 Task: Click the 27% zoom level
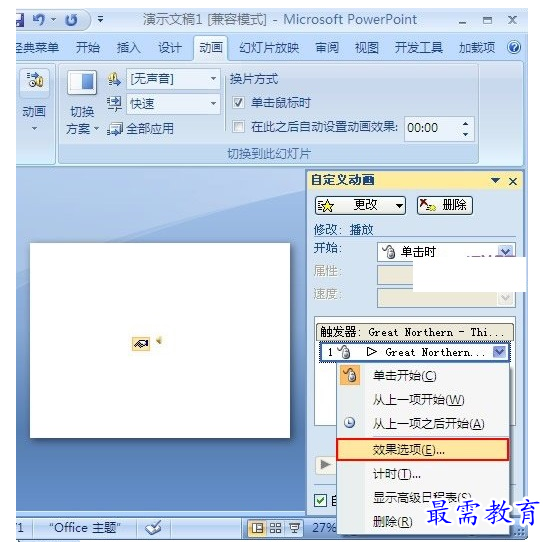pos(324,528)
